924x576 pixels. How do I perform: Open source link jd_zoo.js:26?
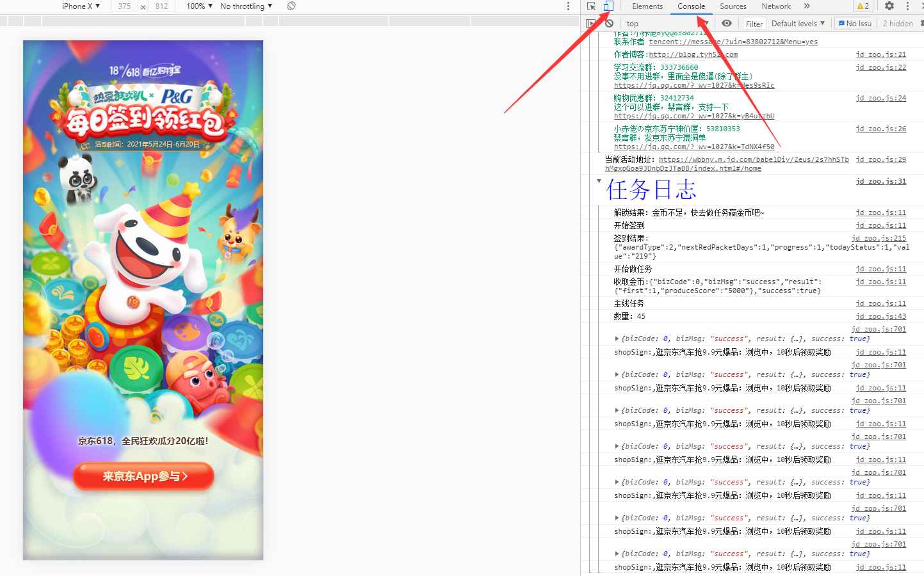click(x=881, y=129)
